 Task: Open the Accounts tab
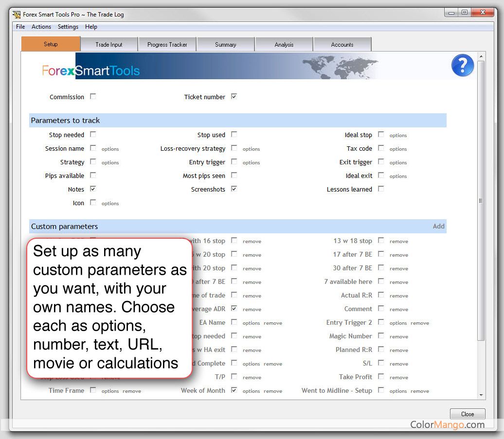(x=342, y=44)
